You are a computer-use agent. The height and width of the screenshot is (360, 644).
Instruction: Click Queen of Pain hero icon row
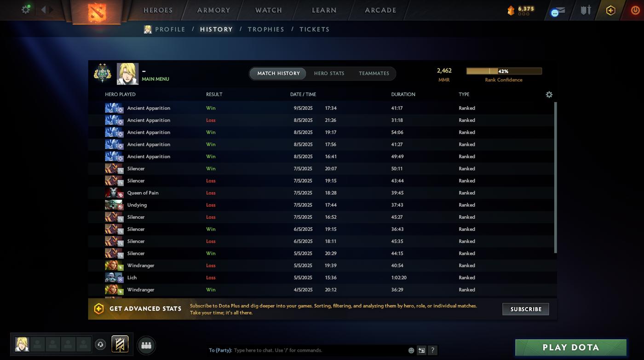(114, 193)
